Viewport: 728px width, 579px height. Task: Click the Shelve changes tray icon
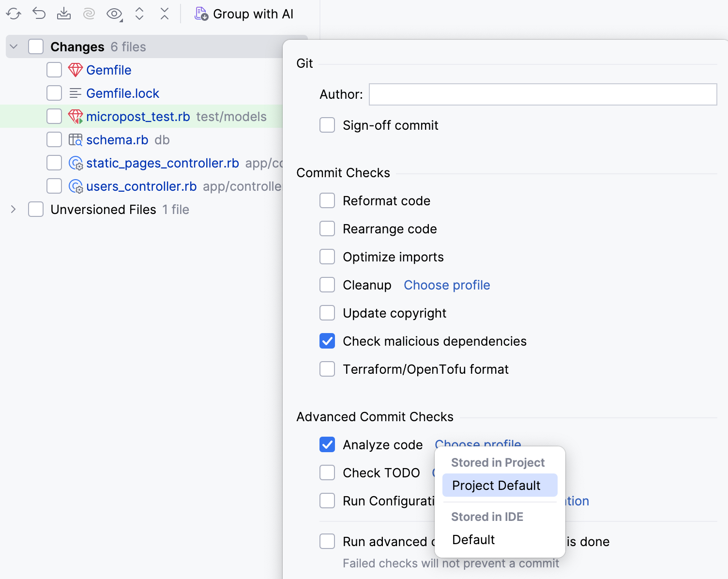pyautogui.click(x=64, y=14)
